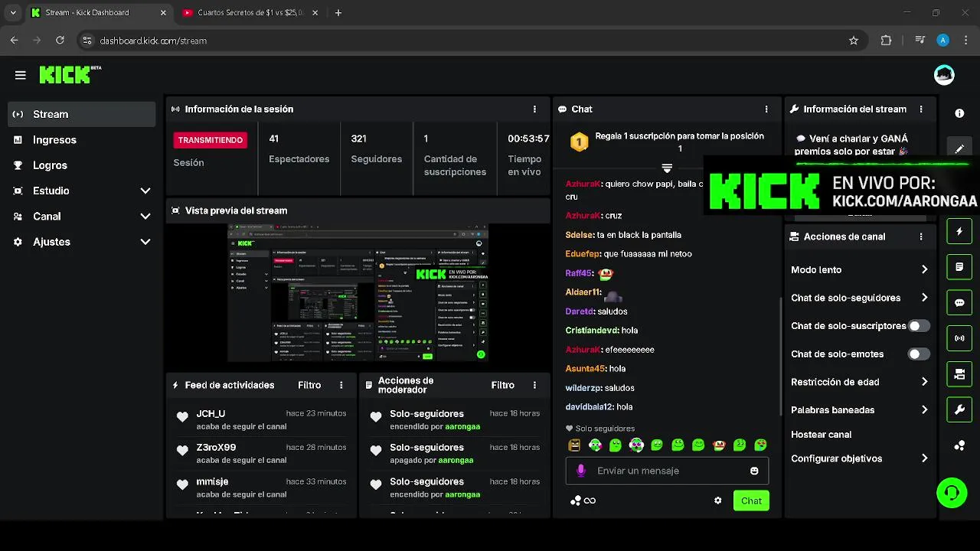Screen dimensions: 980x551
Task: Click the JCH_U follower entry
Action: pos(262,419)
